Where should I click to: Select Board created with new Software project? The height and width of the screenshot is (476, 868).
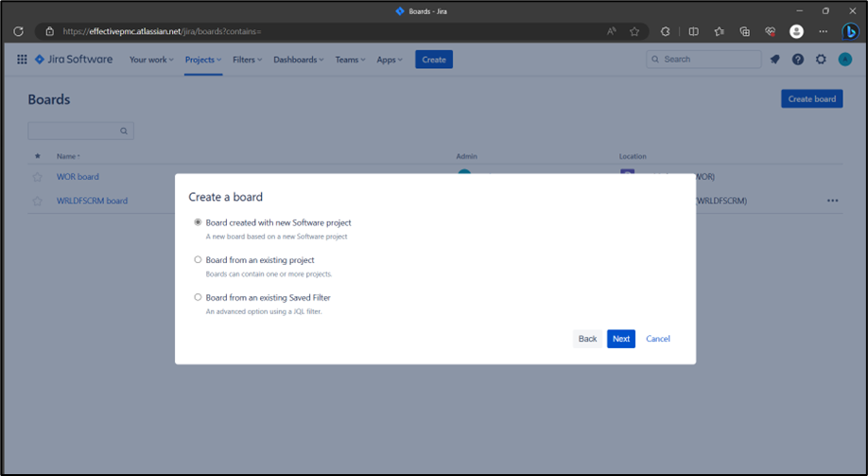[198, 222]
